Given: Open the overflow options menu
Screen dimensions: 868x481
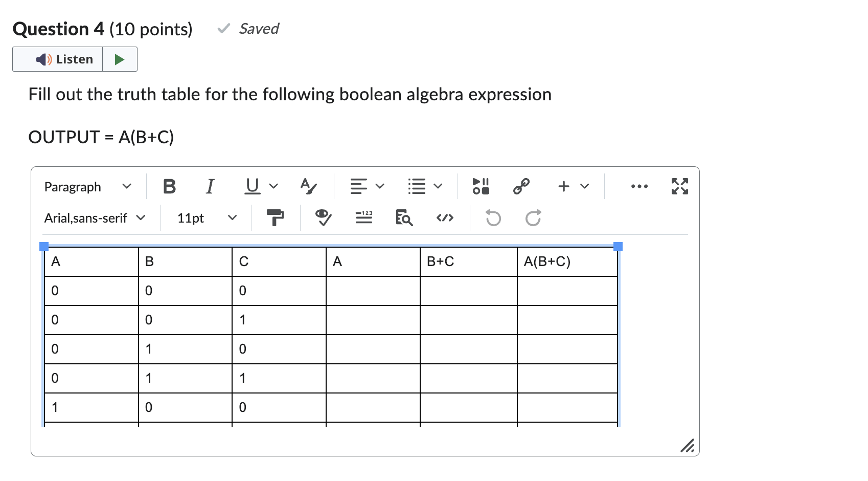Looking at the screenshot, I should [x=640, y=186].
